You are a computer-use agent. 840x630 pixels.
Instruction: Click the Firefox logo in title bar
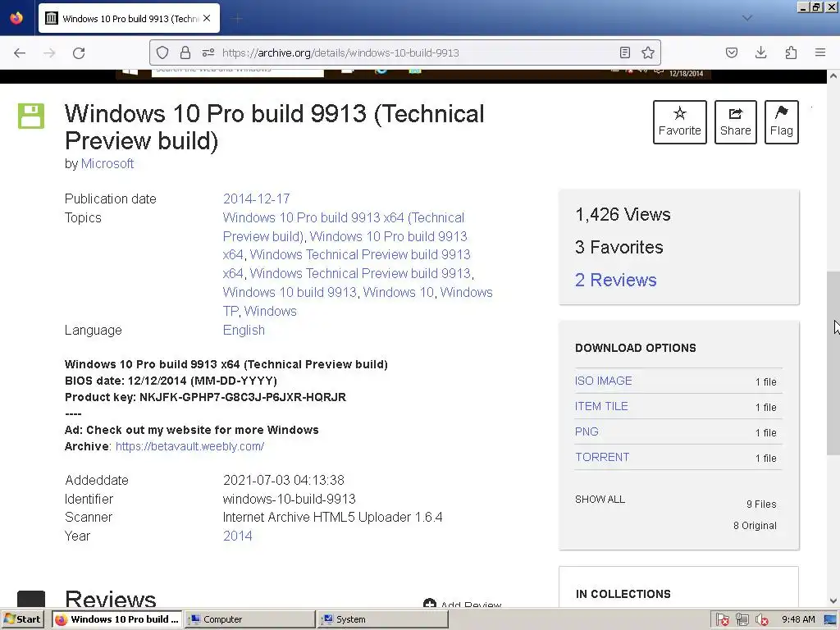(x=16, y=18)
